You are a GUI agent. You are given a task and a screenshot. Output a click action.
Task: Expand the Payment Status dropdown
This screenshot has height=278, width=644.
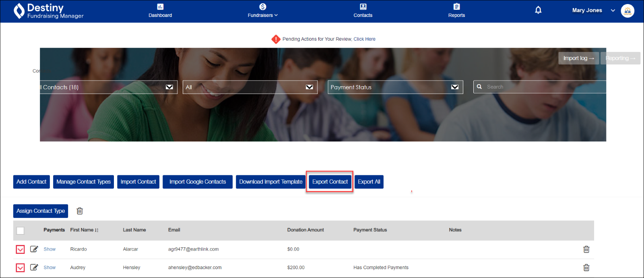[x=395, y=87]
